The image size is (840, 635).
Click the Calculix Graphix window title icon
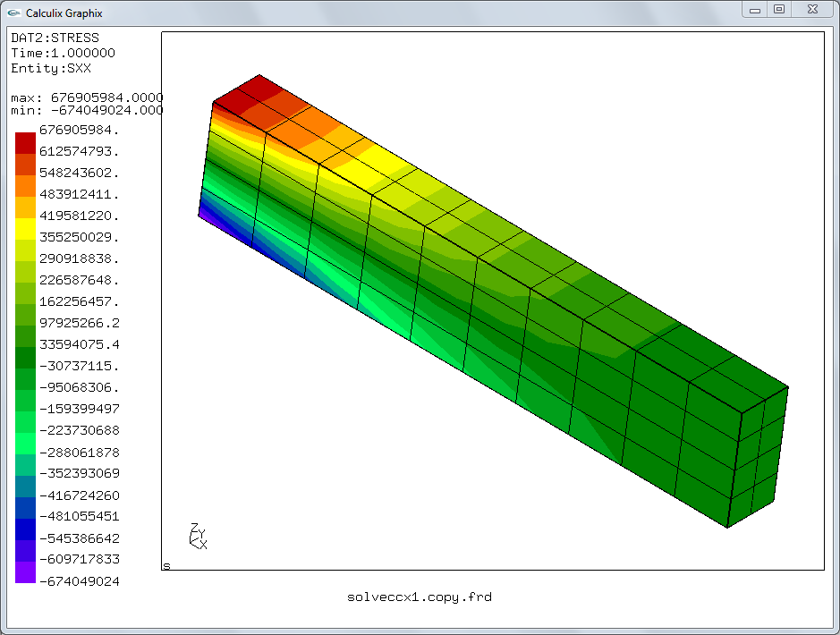tap(14, 13)
